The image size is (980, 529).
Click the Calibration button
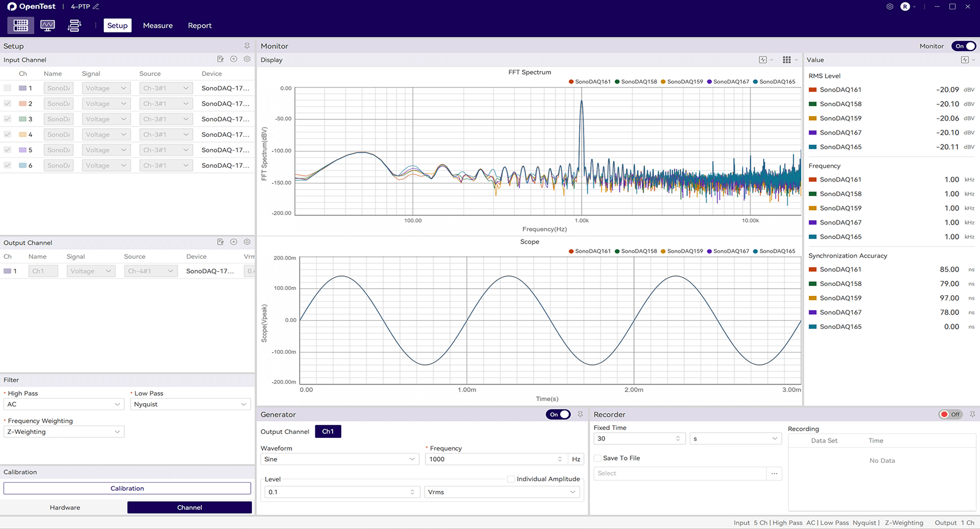coord(127,488)
